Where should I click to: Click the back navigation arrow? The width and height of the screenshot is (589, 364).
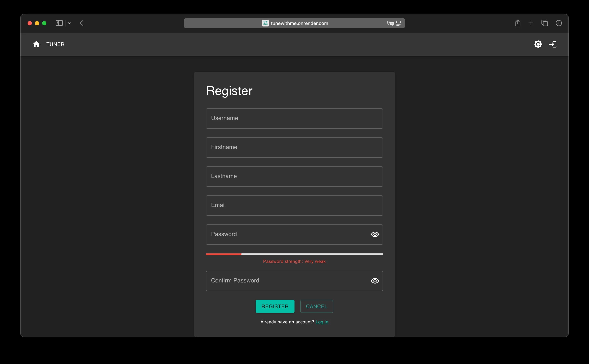pos(82,23)
